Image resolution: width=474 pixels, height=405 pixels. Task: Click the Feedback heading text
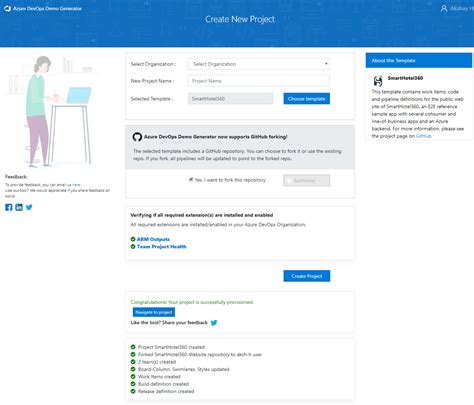16,177
